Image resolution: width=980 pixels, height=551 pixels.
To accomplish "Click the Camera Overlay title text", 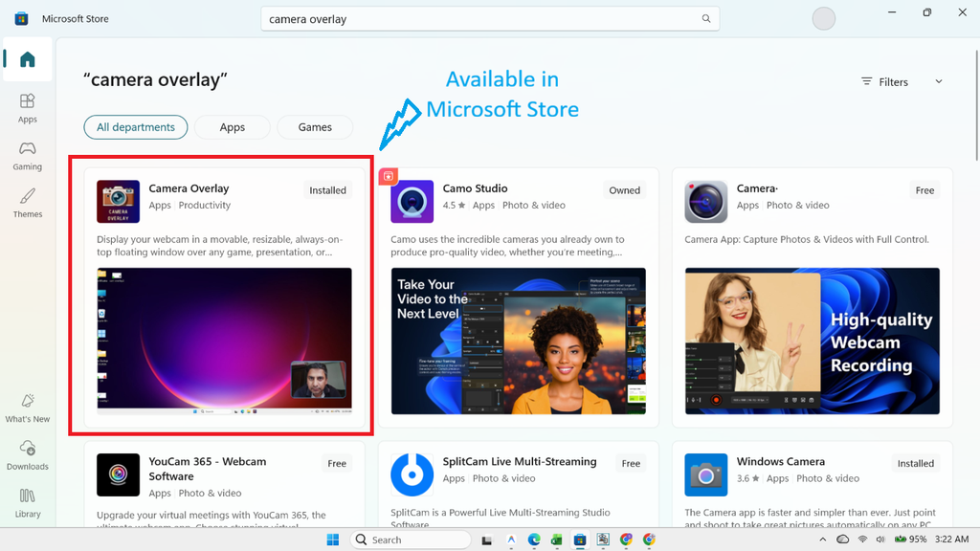I will [189, 188].
